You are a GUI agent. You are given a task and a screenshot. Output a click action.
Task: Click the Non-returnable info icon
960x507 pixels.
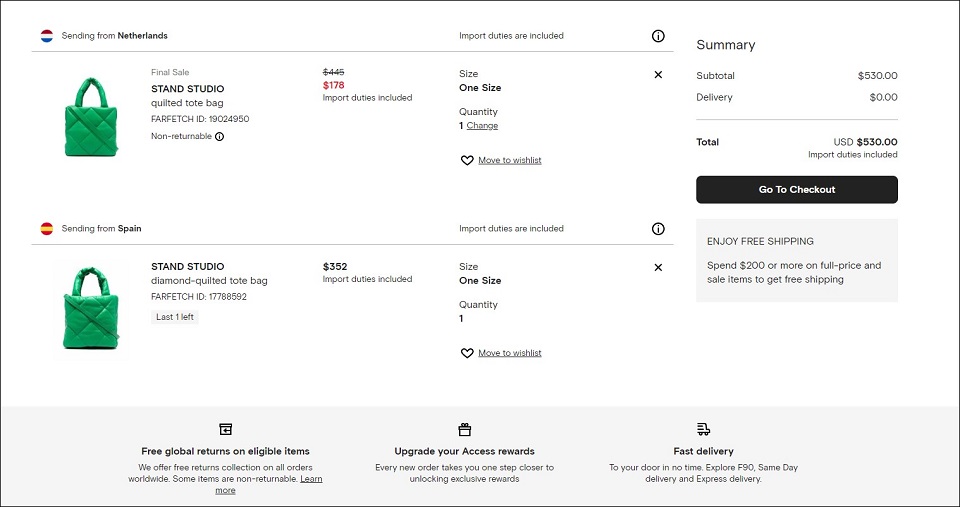click(x=219, y=137)
